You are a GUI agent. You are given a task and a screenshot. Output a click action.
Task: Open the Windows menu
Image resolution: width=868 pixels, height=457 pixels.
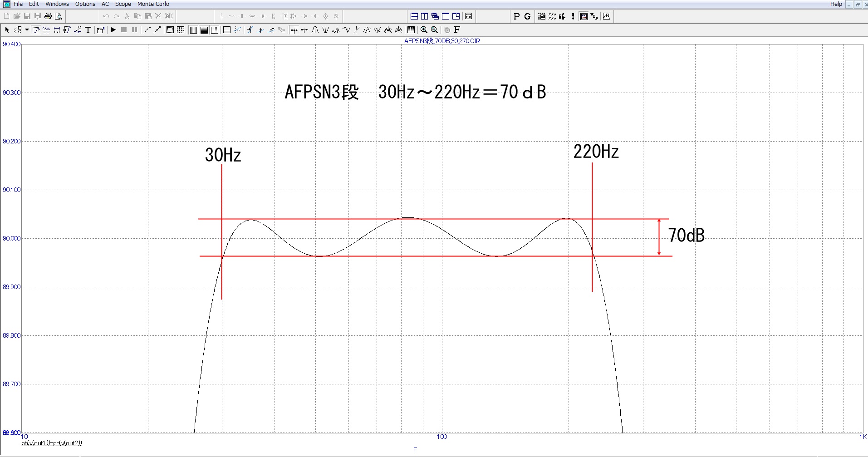[57, 4]
